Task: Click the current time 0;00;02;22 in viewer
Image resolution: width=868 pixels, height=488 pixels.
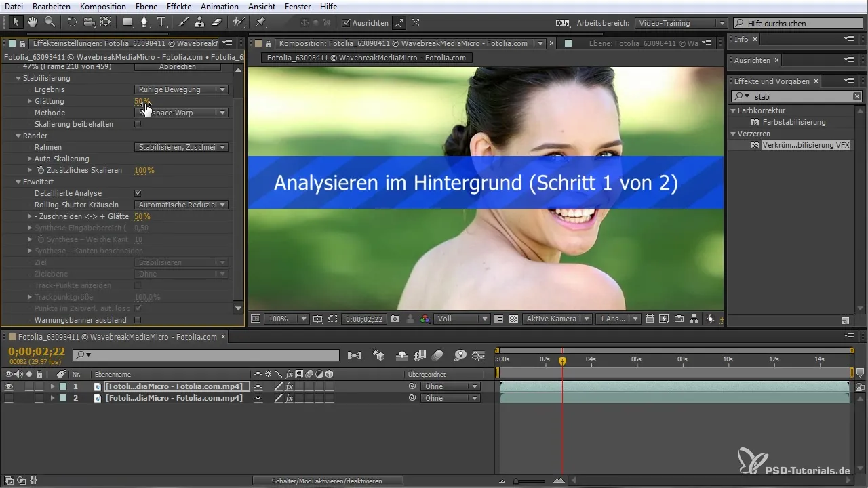Action: [364, 319]
